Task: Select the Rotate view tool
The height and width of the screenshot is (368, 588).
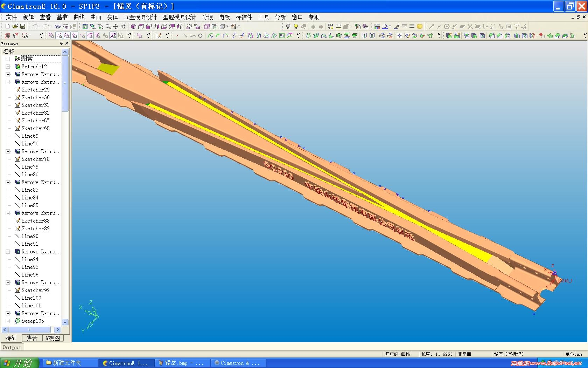Action: coord(124,26)
